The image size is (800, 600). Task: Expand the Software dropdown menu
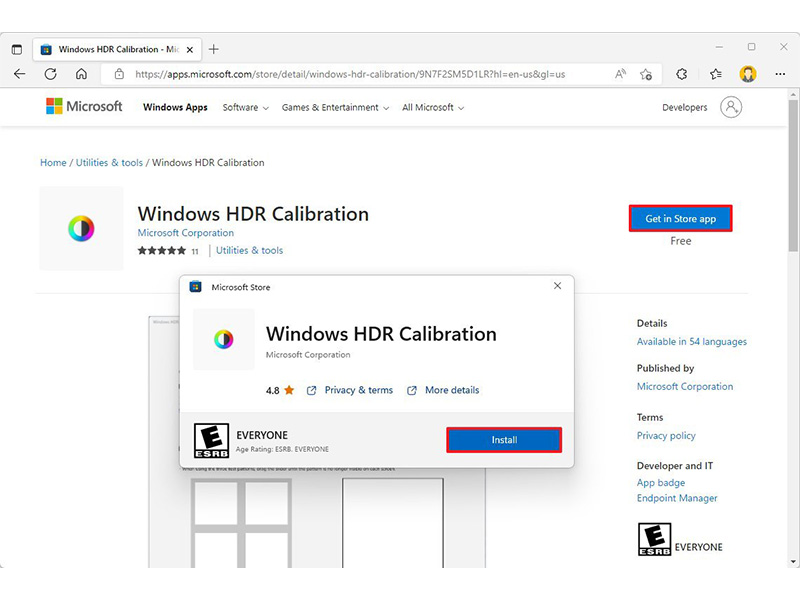[245, 108]
